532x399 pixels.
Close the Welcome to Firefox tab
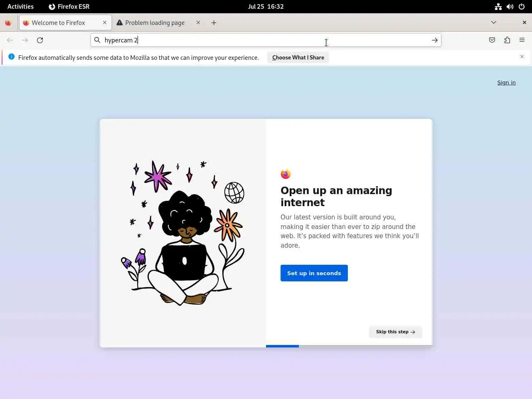click(x=105, y=22)
